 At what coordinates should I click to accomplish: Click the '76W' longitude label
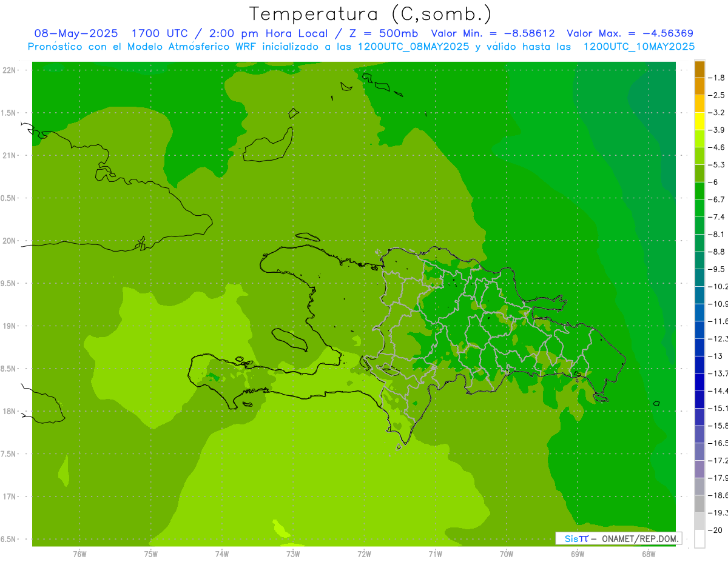(79, 554)
